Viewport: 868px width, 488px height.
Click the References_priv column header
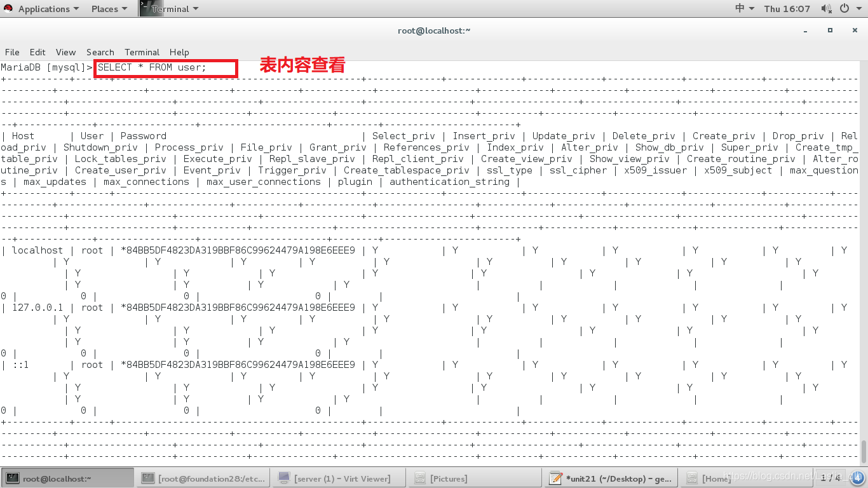click(426, 147)
